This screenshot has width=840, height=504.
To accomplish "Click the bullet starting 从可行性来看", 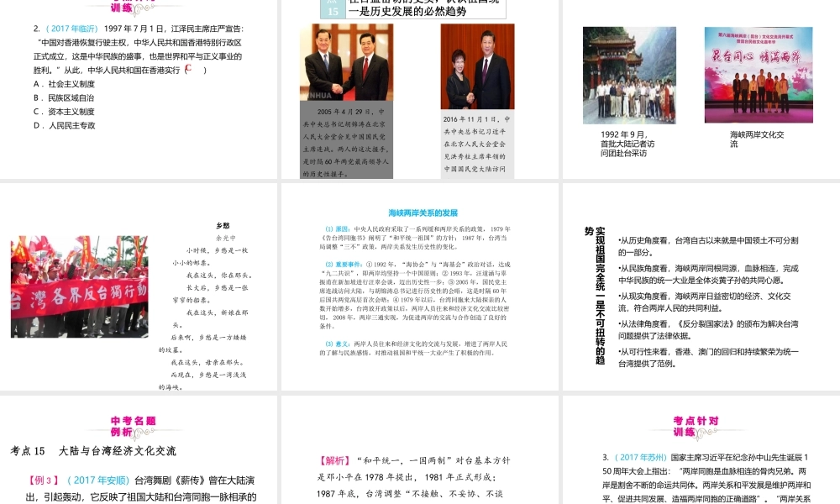I will [707, 358].
